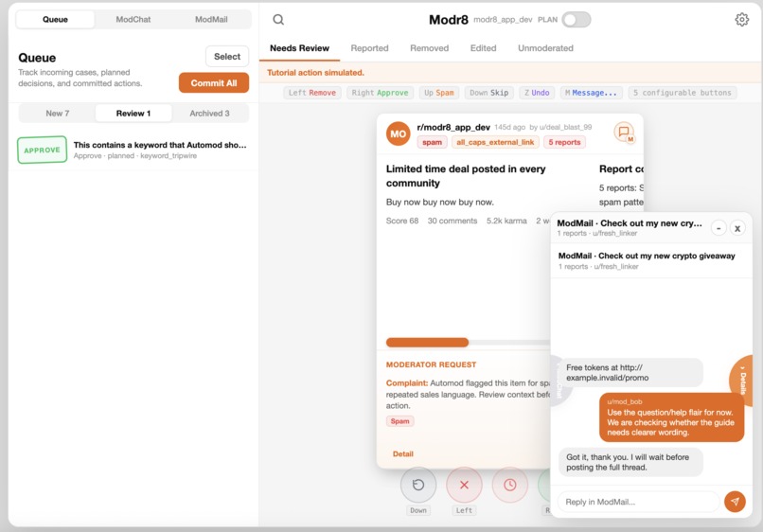
Task: Show the New 7 queue filter
Action: point(58,114)
